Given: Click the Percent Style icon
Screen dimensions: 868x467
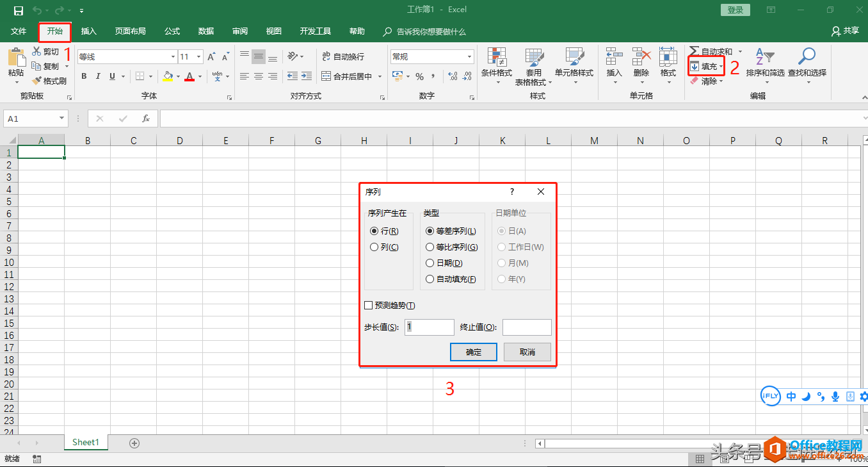Looking at the screenshot, I should point(420,76).
